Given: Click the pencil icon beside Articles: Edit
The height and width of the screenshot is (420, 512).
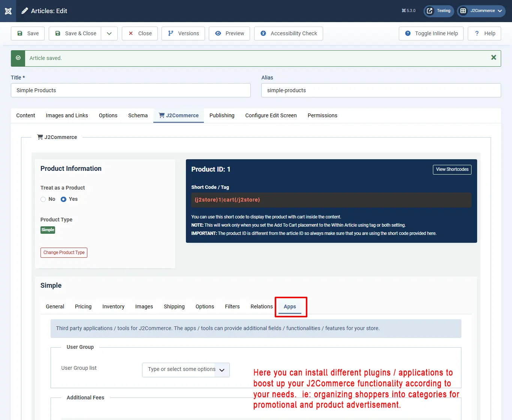Looking at the screenshot, I should tap(25, 11).
